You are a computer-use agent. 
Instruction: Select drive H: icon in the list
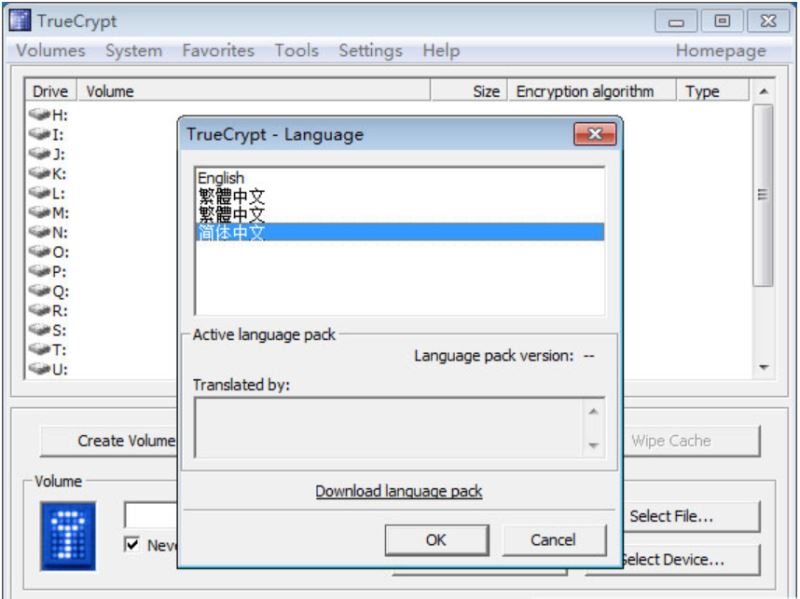39,114
